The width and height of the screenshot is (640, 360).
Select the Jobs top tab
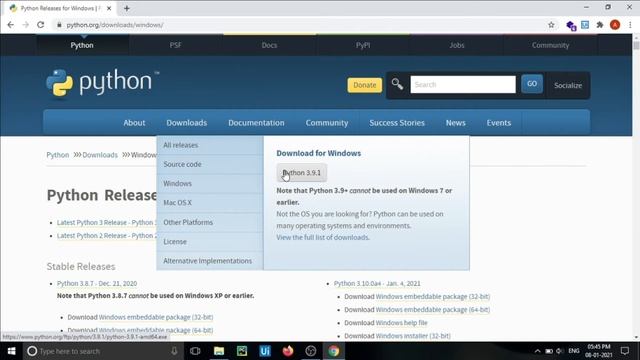click(x=457, y=45)
